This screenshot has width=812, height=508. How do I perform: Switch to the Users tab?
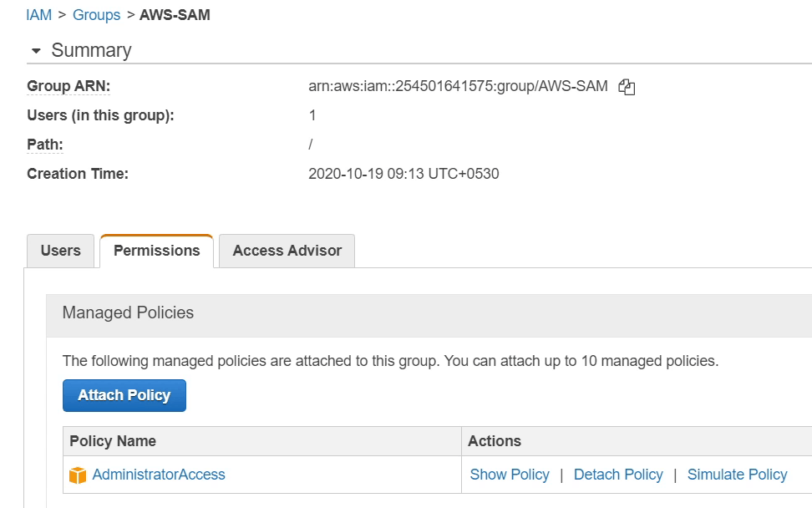point(61,251)
